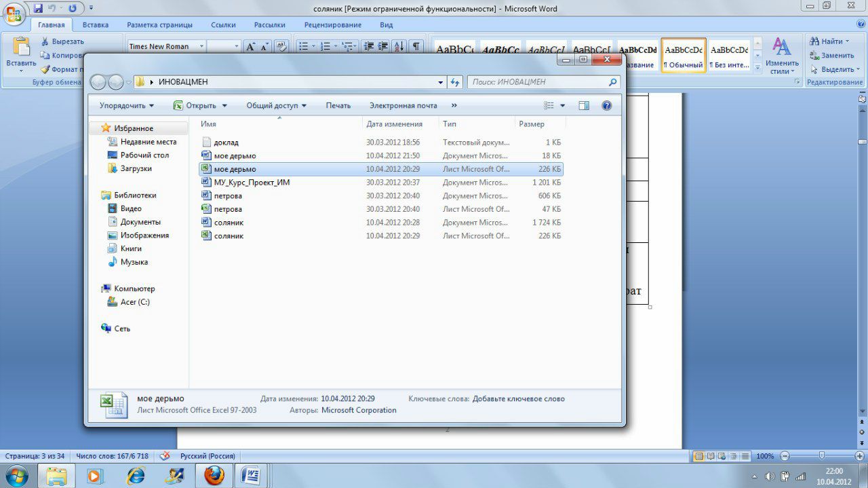This screenshot has width=868, height=488.
Task: Open the Разметка страницы ribbon tab
Action: click(x=159, y=25)
